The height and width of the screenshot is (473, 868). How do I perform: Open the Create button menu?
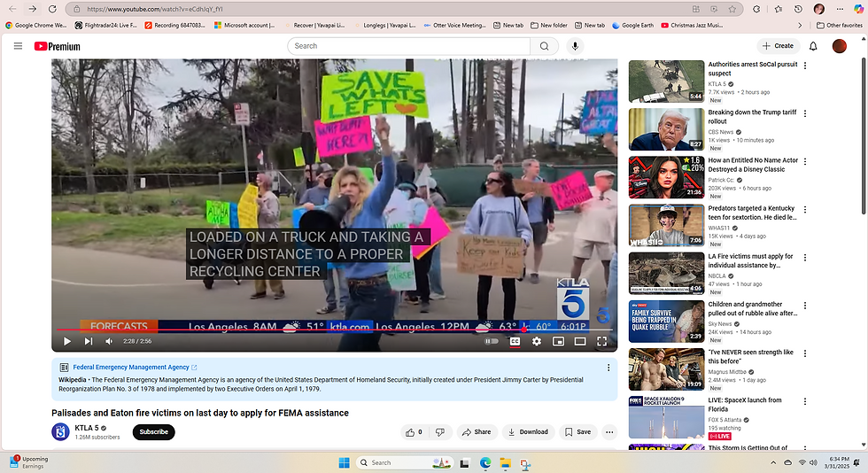(778, 46)
